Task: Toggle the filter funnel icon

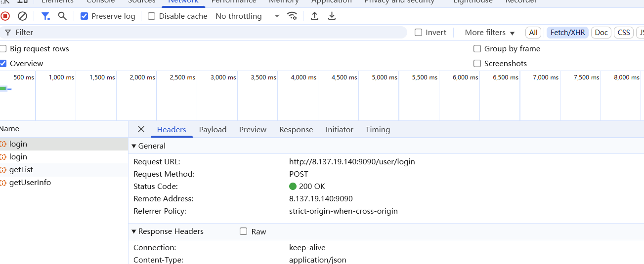Action: click(x=45, y=16)
